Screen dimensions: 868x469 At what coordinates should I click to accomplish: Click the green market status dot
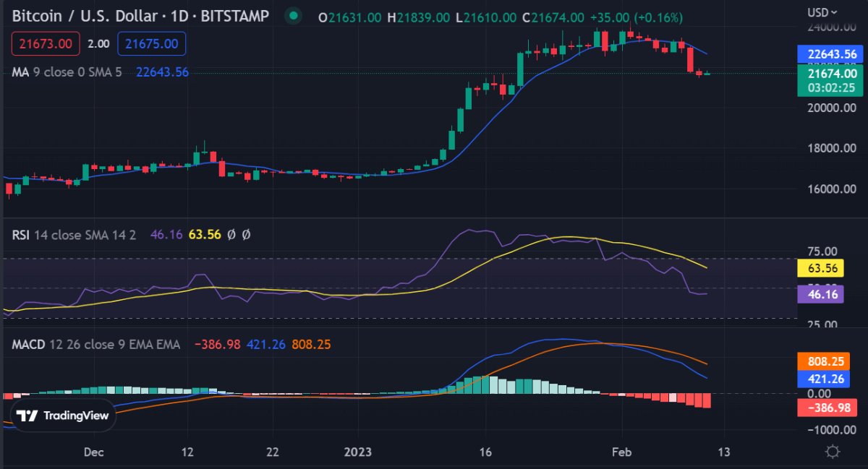tap(293, 14)
